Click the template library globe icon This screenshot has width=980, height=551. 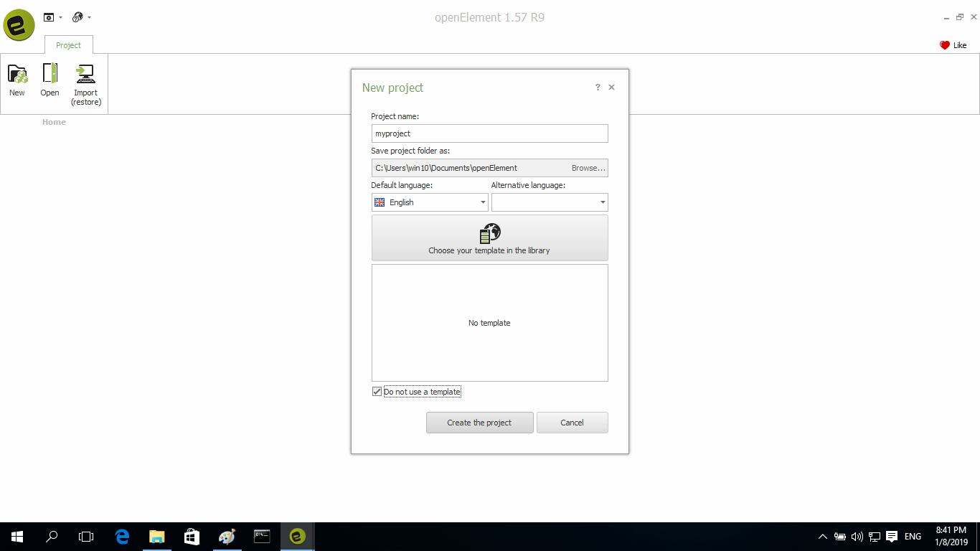(489, 233)
